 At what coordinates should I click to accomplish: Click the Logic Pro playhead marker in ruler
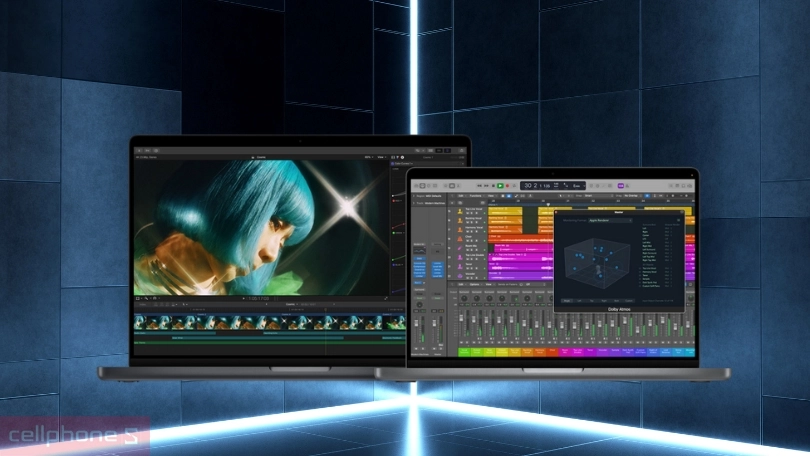[x=548, y=205]
